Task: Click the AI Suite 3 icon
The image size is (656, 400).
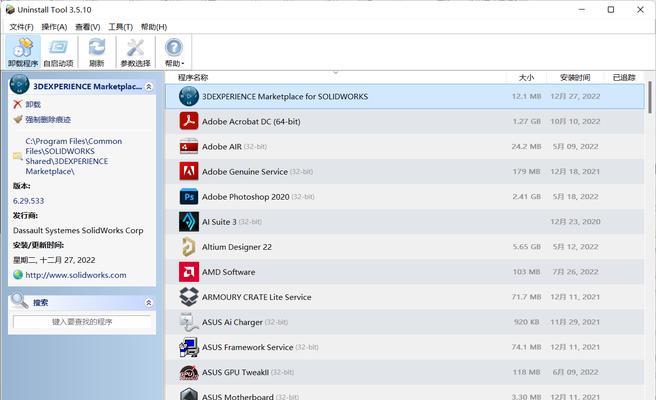Action: 189,222
